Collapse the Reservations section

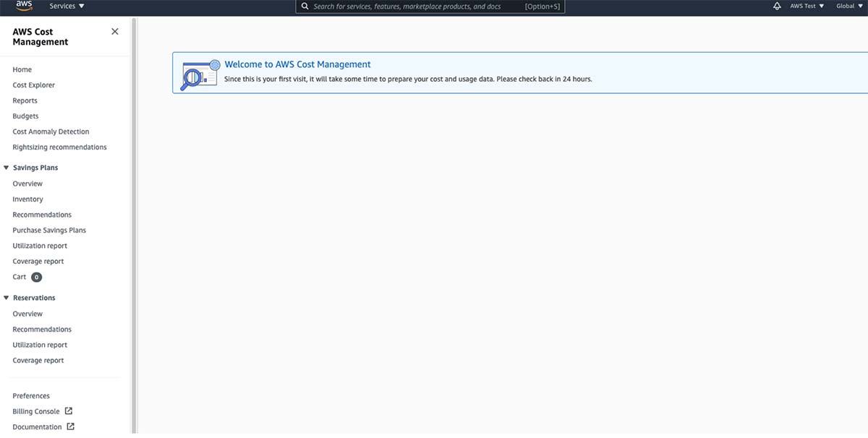click(x=7, y=298)
